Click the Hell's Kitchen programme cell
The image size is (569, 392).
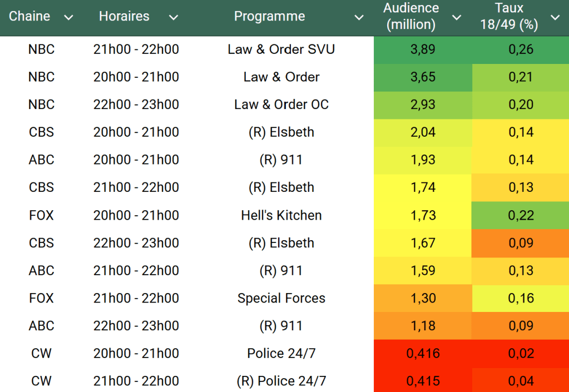coord(281,215)
